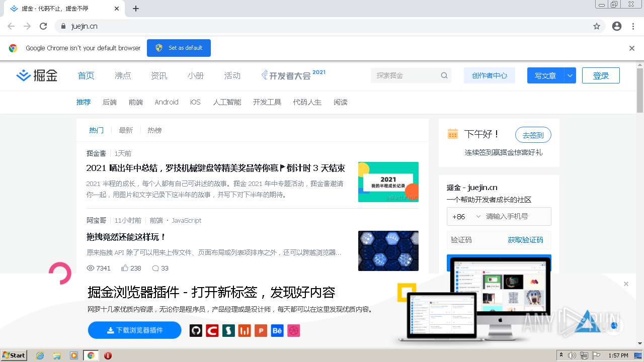Click the calendar sign-in icon
This screenshot has width=644, height=362.
click(453, 134)
